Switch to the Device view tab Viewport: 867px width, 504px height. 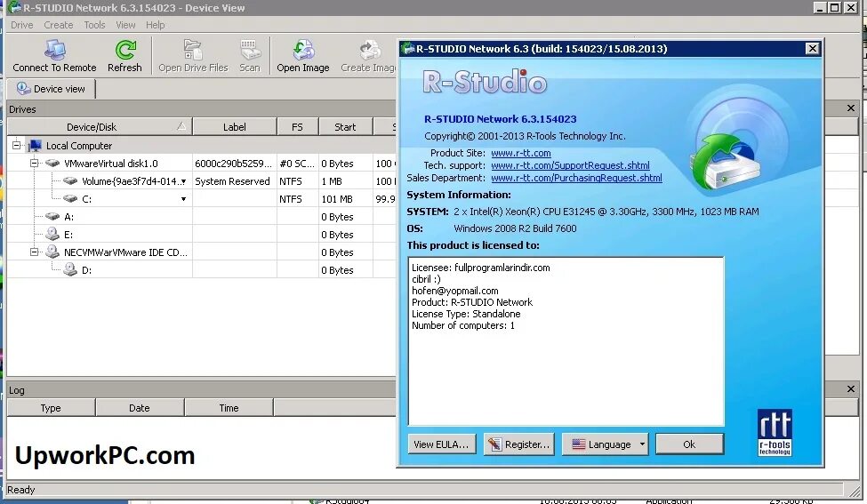point(52,88)
